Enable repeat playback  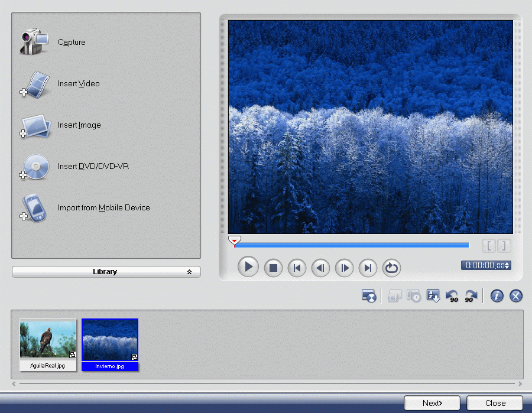pos(391,267)
